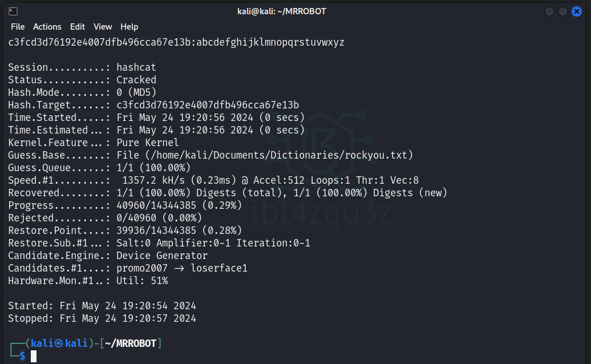This screenshot has height=364, width=591.
Task: Click the candidate word loserface1
Action: point(219,268)
